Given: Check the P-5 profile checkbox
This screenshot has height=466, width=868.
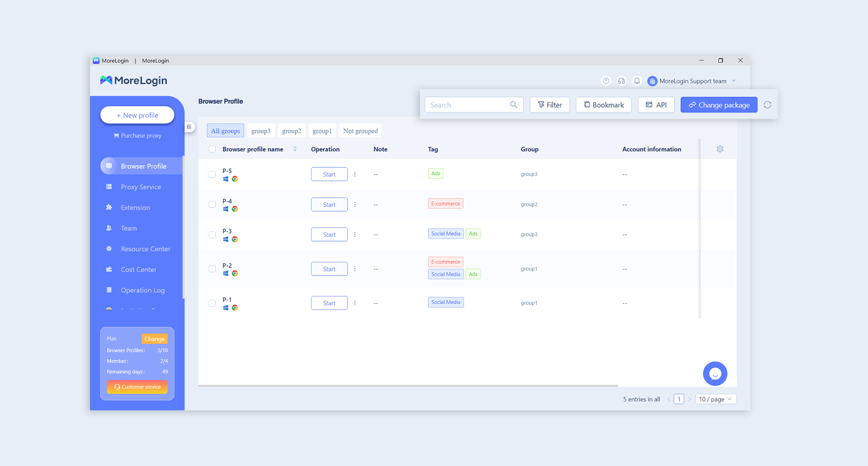Looking at the screenshot, I should [x=212, y=174].
